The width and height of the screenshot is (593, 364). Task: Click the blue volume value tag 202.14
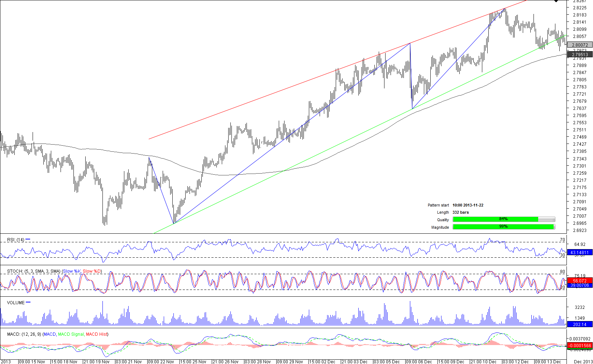[x=579, y=324]
